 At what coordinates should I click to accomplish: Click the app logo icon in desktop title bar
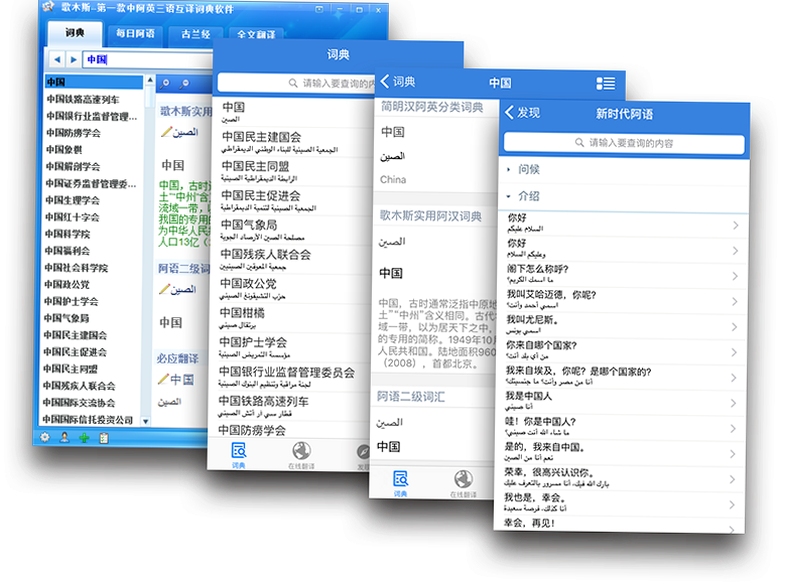pyautogui.click(x=48, y=7)
